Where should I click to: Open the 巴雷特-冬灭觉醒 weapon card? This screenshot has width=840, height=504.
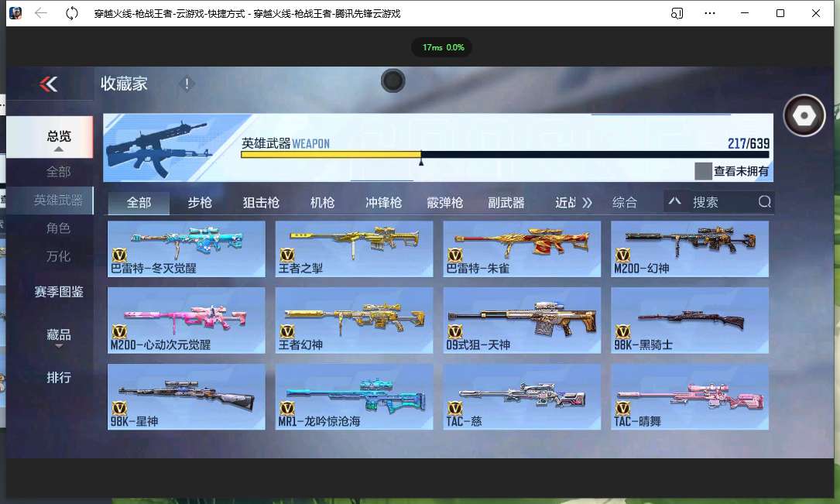187,249
